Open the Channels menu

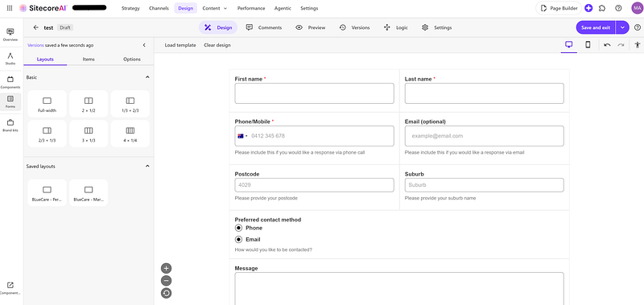pos(159,8)
